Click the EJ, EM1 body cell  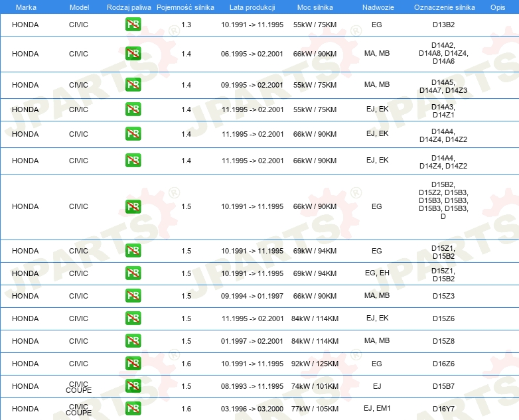[x=377, y=408]
